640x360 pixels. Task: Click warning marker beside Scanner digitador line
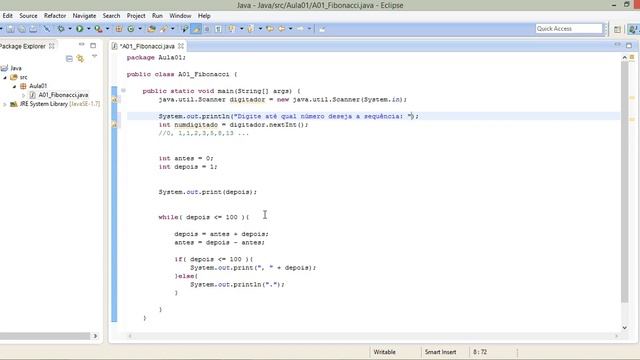pos(115,100)
